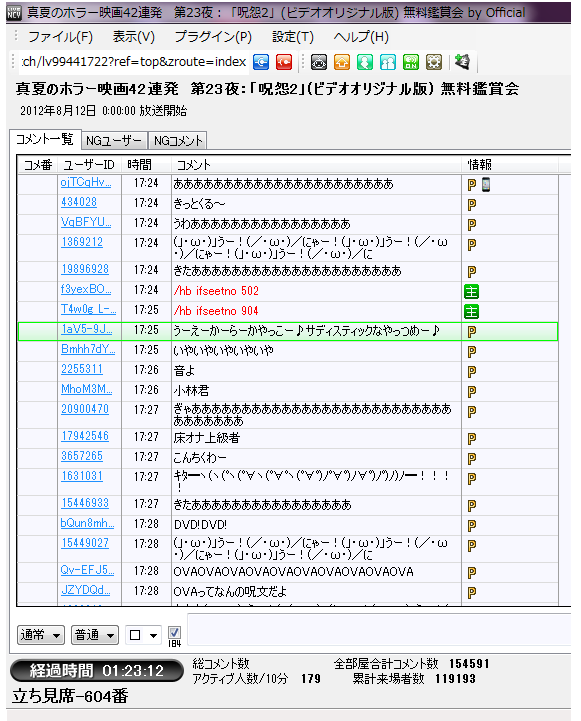Click the orange home icon

(342, 62)
